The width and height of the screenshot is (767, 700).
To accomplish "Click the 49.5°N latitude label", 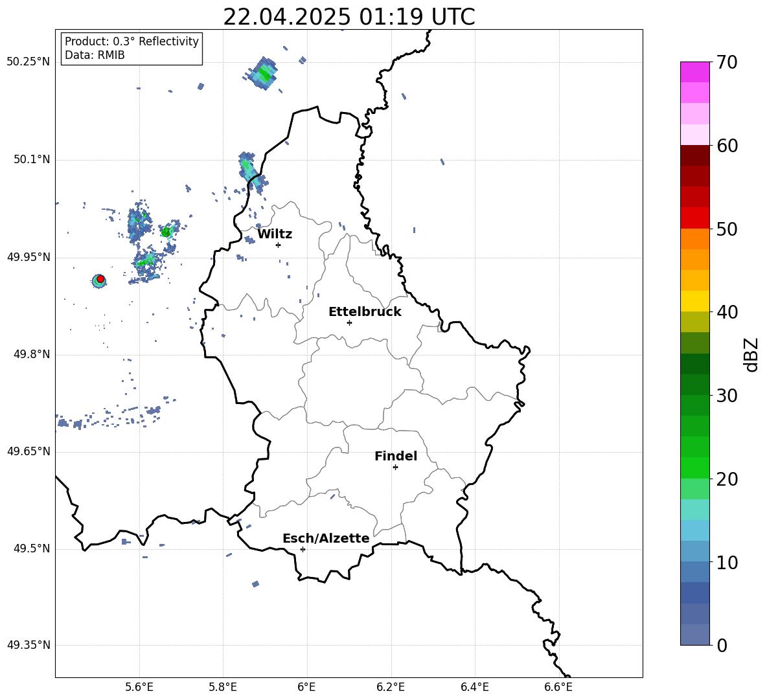I will point(31,548).
